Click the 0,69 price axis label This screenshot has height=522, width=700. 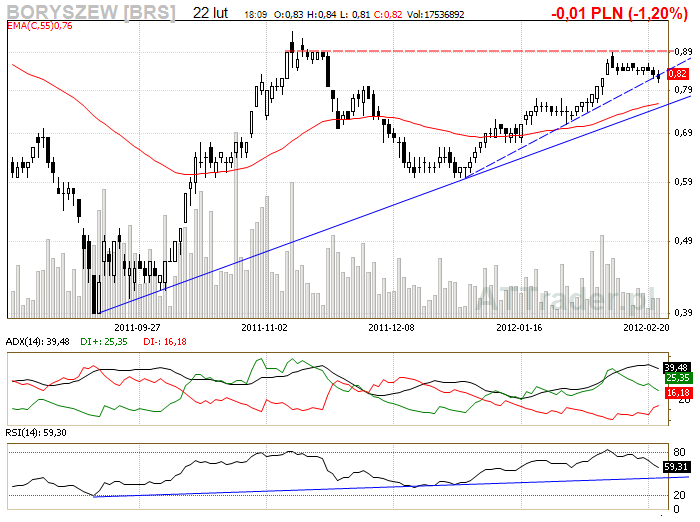683,133
